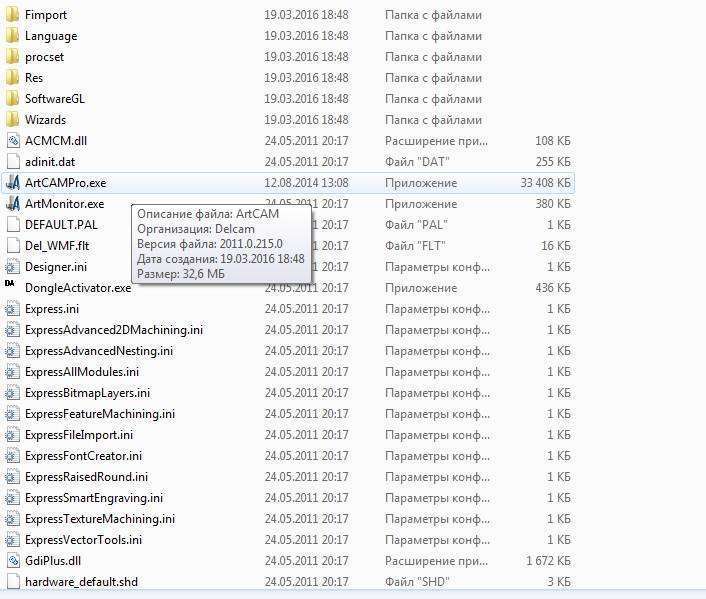The height and width of the screenshot is (599, 706).
Task: Click the adinit.dat file icon
Action: pos(12,162)
